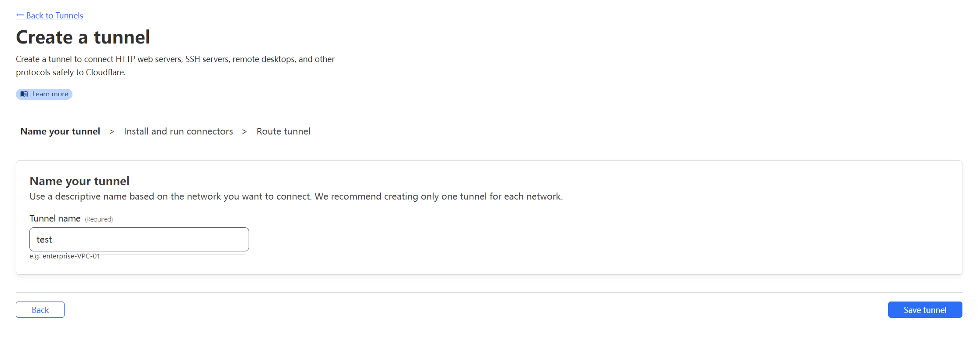Open the Back to Tunnels link
Screen dimensions: 980x338
(50, 15)
